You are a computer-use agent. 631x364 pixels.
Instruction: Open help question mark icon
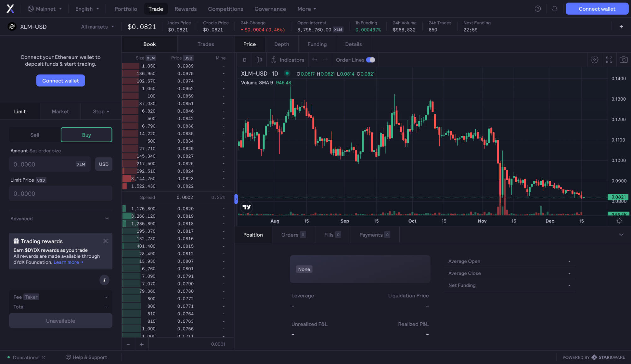[538, 9]
